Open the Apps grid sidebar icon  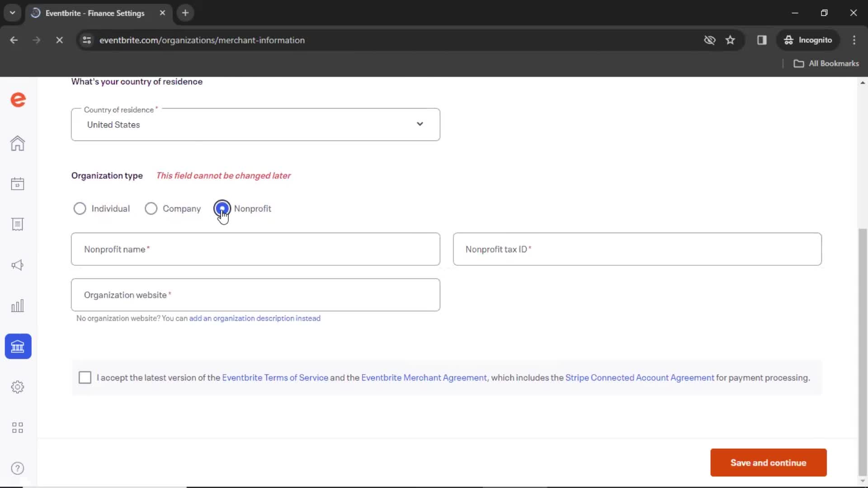click(x=18, y=428)
